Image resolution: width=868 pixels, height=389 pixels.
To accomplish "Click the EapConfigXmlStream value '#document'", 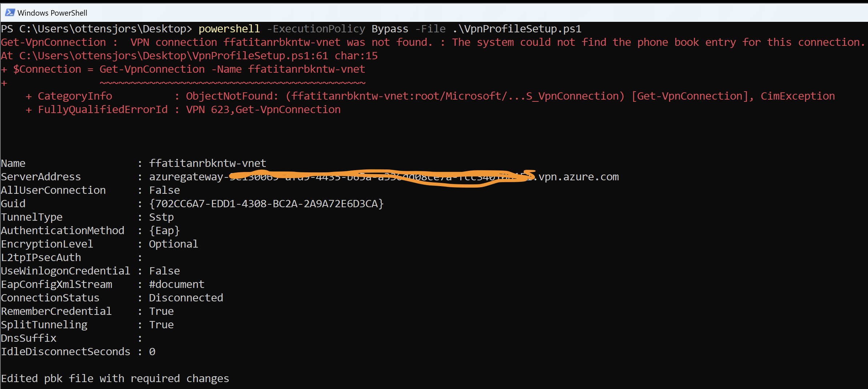I will tap(177, 284).
